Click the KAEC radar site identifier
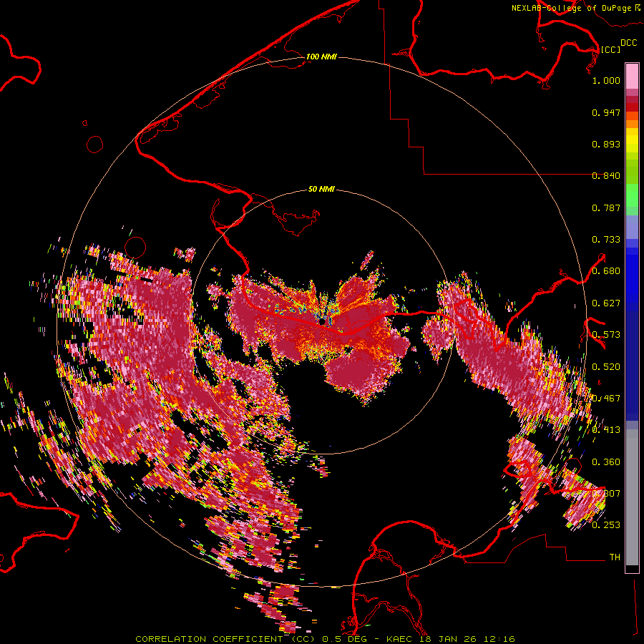The width and height of the screenshot is (644, 644). [x=400, y=639]
